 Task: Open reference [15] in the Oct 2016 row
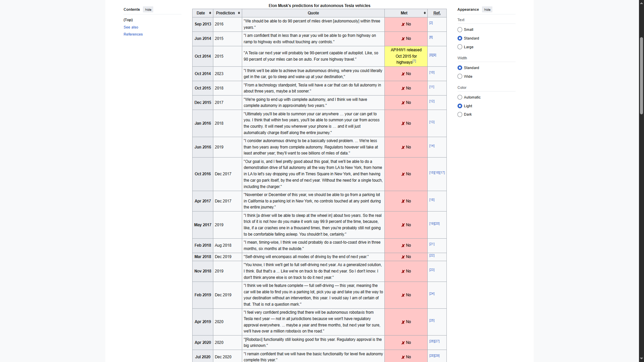tap(432, 173)
